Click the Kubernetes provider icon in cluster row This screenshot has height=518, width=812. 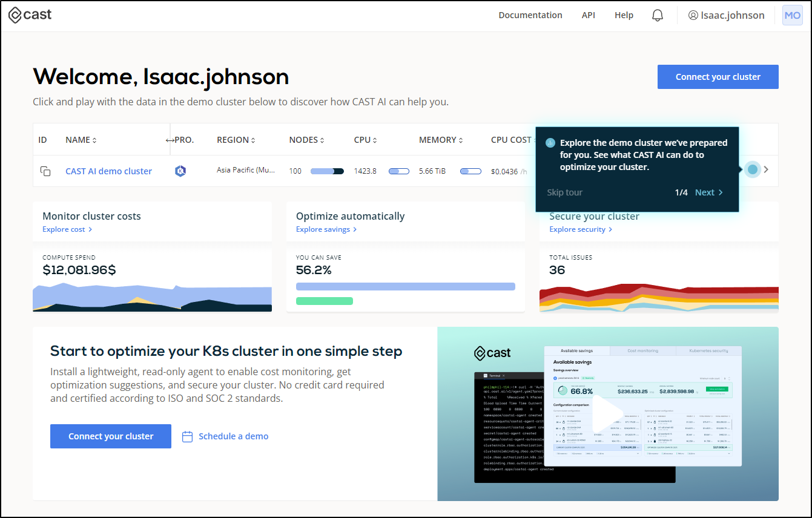point(180,171)
